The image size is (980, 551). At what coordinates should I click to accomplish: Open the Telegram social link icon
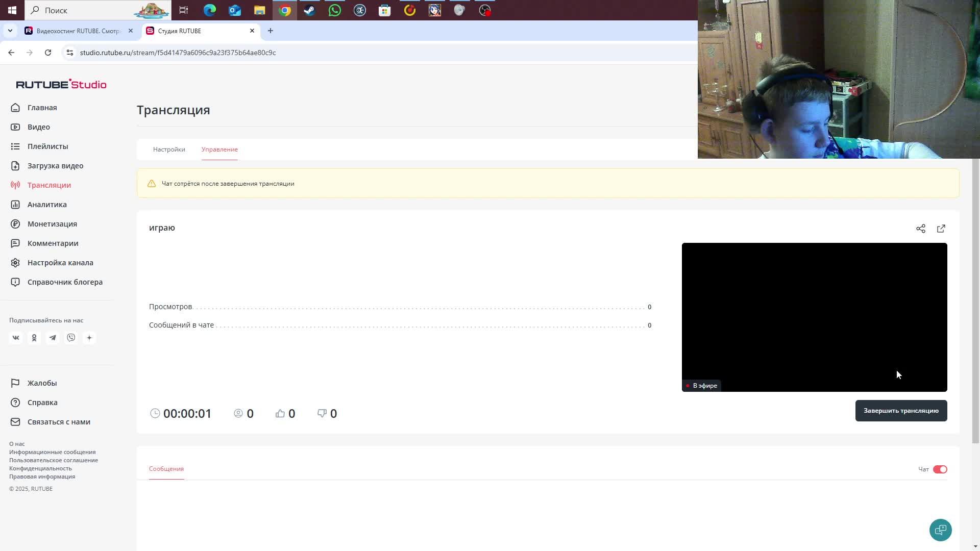click(53, 338)
